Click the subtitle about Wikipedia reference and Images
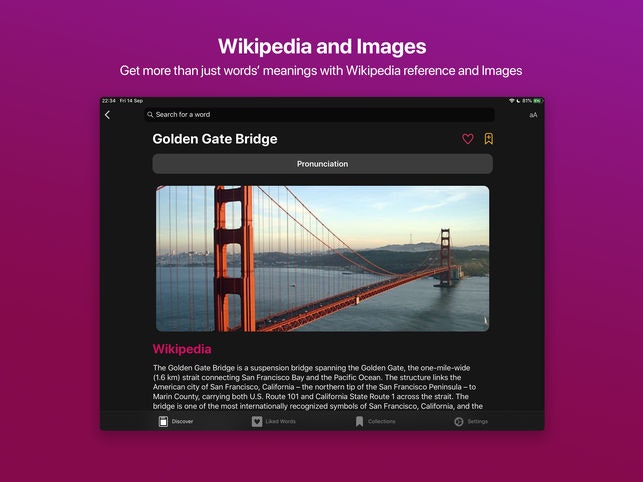This screenshot has height=482, width=643. click(321, 71)
